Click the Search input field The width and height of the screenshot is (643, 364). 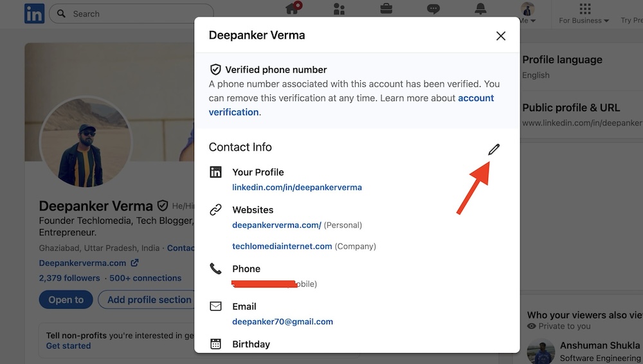pos(131,14)
